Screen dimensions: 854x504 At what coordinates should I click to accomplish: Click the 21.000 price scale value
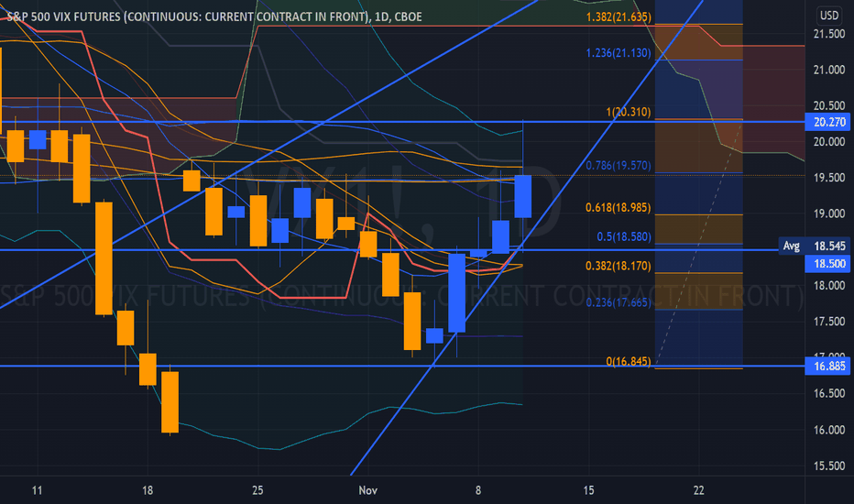click(x=829, y=70)
